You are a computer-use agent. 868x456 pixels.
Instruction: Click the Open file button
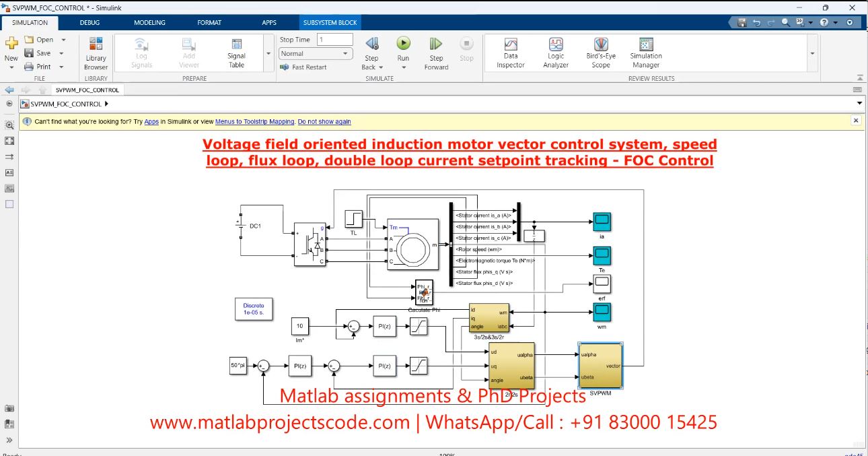[39, 40]
